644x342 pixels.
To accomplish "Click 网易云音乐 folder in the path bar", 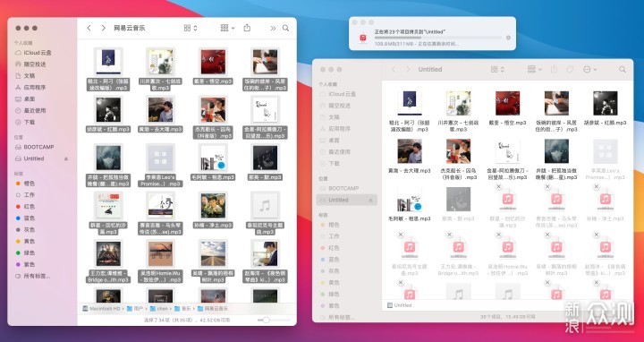I will coord(213,308).
